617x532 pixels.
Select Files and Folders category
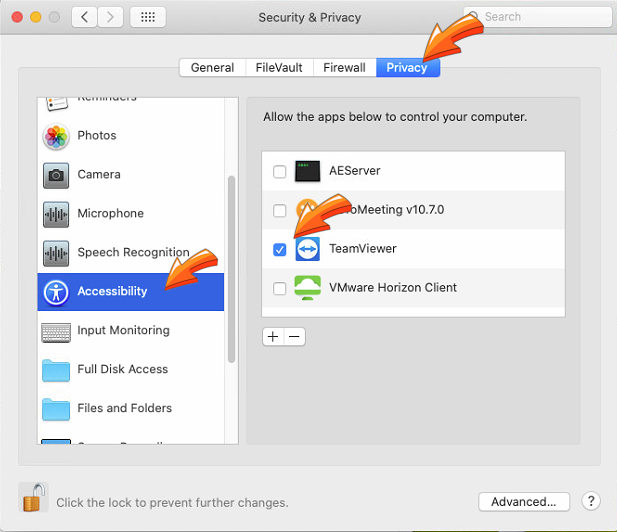(x=131, y=409)
